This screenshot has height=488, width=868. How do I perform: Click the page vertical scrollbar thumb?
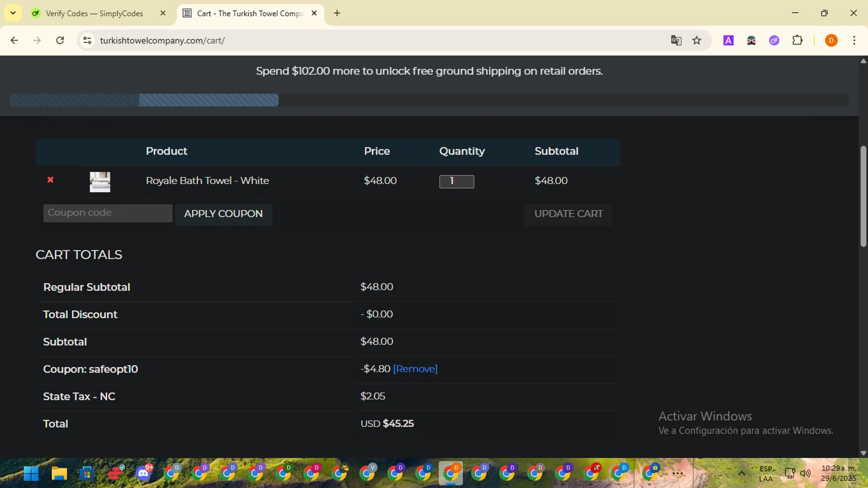(863, 196)
